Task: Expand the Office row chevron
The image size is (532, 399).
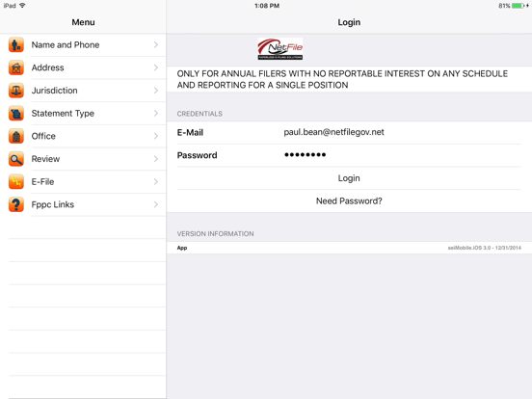Action: 156,136
